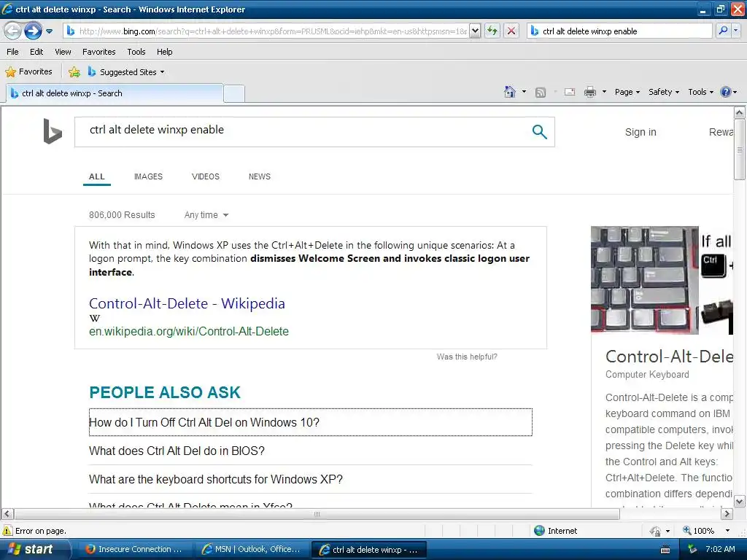Click horizontal scrollbar left arrow
747x560 pixels.
[7, 514]
